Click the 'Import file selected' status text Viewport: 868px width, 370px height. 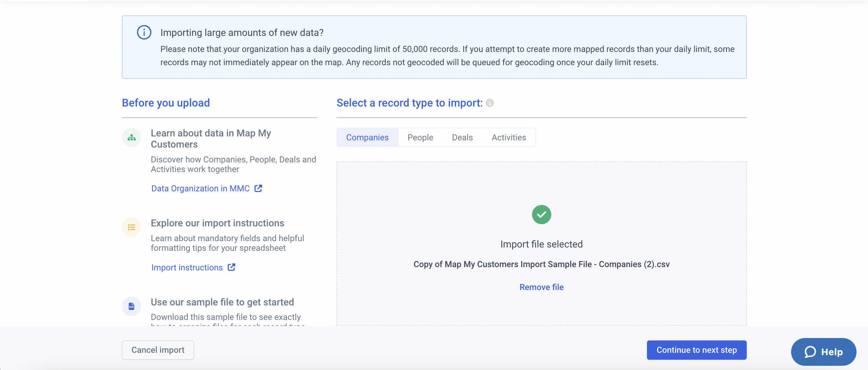541,244
